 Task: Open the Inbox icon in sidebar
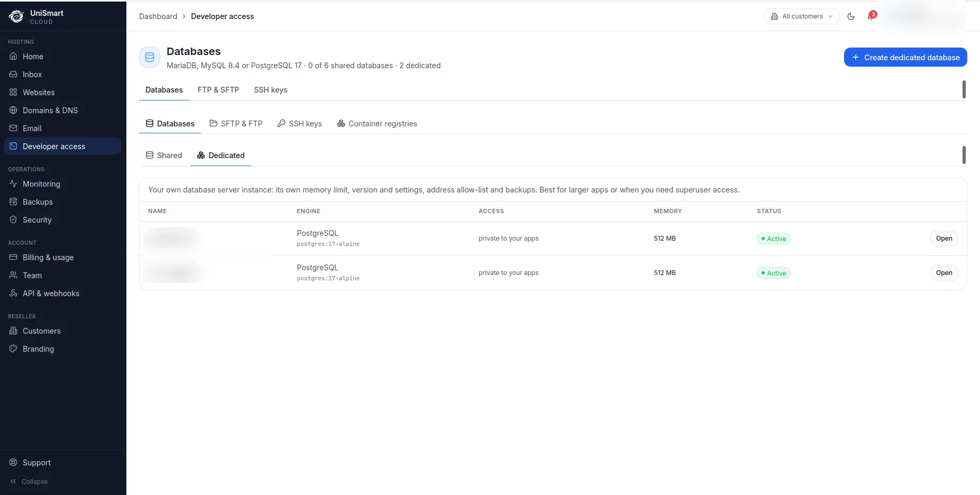tap(13, 74)
